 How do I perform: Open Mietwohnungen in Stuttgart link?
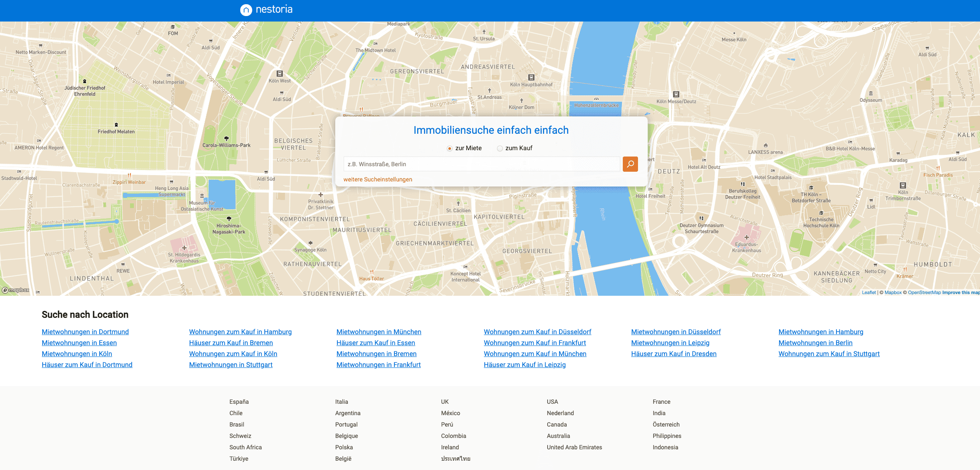[231, 365]
